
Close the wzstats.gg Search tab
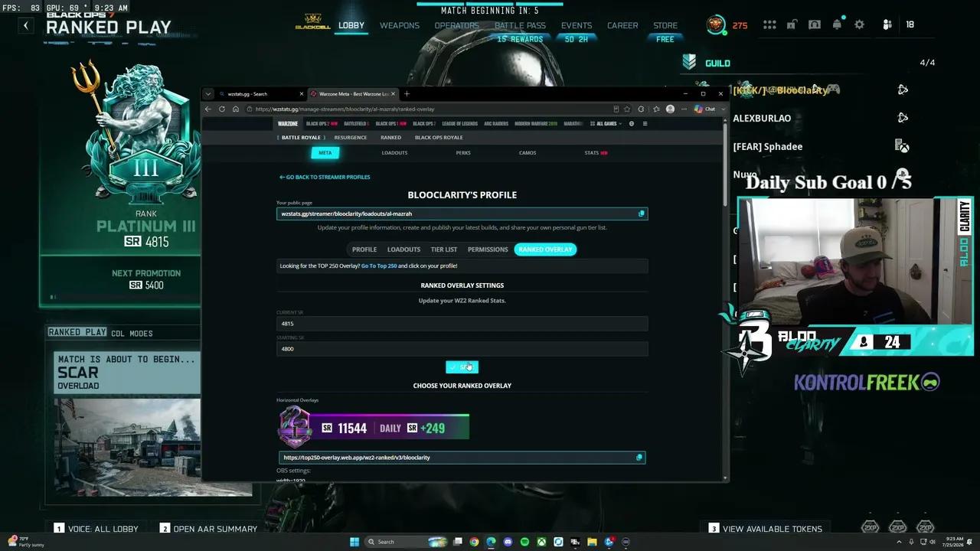click(302, 94)
